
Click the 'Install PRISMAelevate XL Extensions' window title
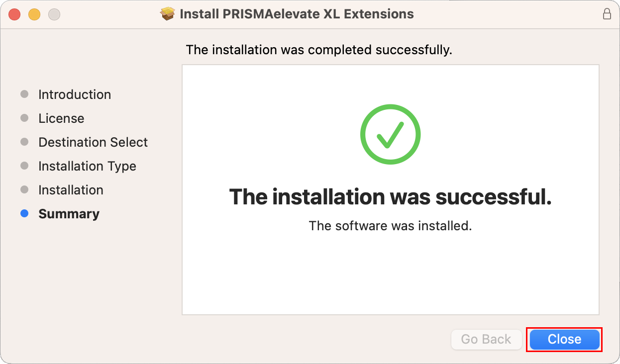pos(297,14)
